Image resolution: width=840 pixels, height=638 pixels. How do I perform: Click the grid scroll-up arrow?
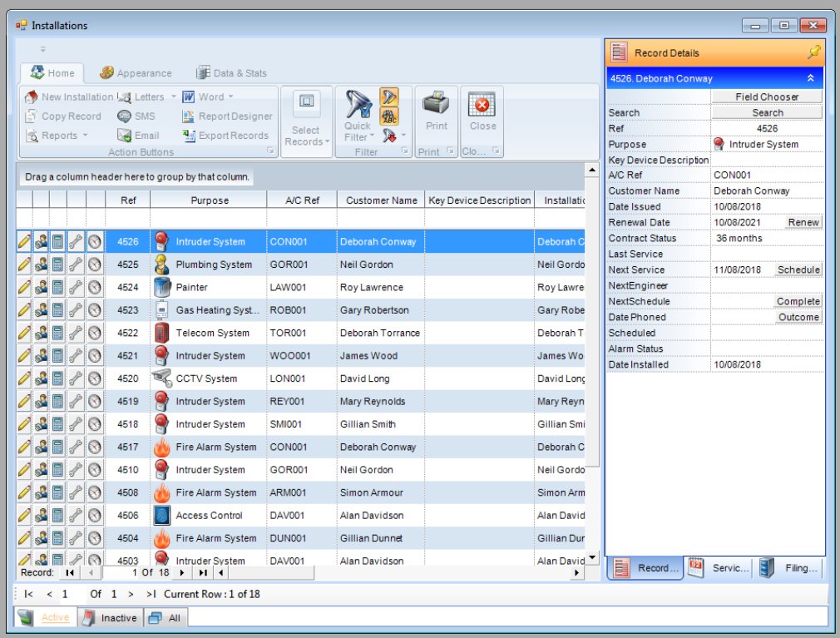pos(591,171)
